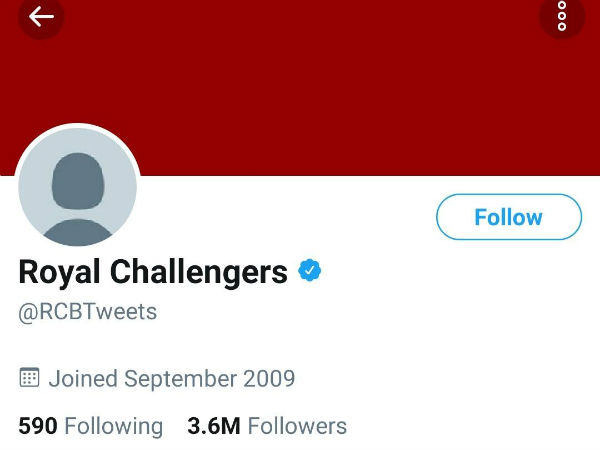Image resolution: width=600 pixels, height=450 pixels.
Task: Tap the 3.6M count number
Action: pyautogui.click(x=214, y=426)
